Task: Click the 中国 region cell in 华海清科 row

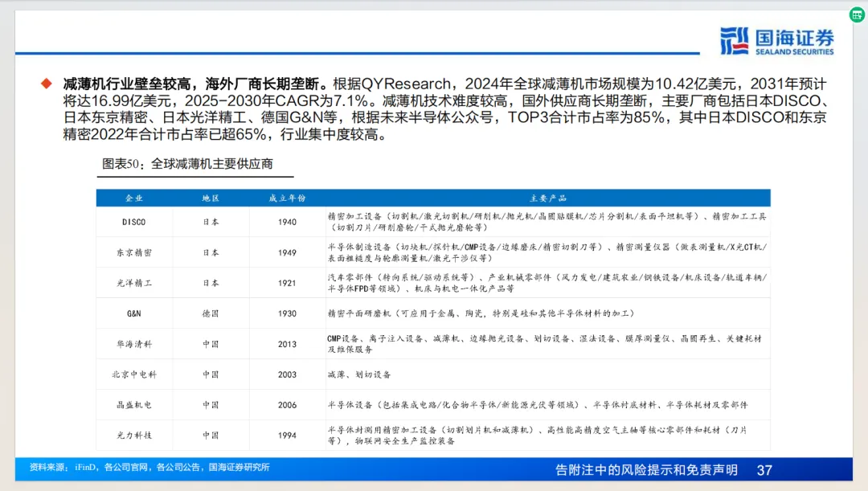Action: [x=211, y=344]
